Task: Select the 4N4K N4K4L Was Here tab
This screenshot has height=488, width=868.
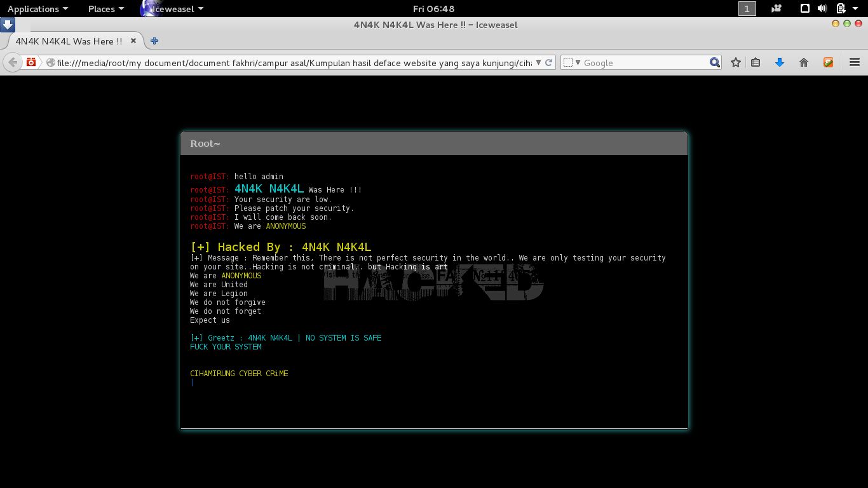Action: coord(69,40)
